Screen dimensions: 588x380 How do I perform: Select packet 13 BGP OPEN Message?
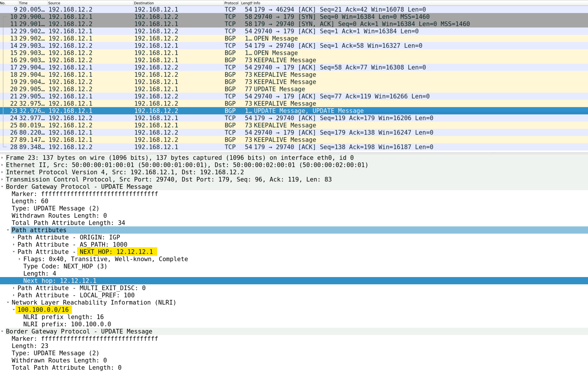click(294, 38)
